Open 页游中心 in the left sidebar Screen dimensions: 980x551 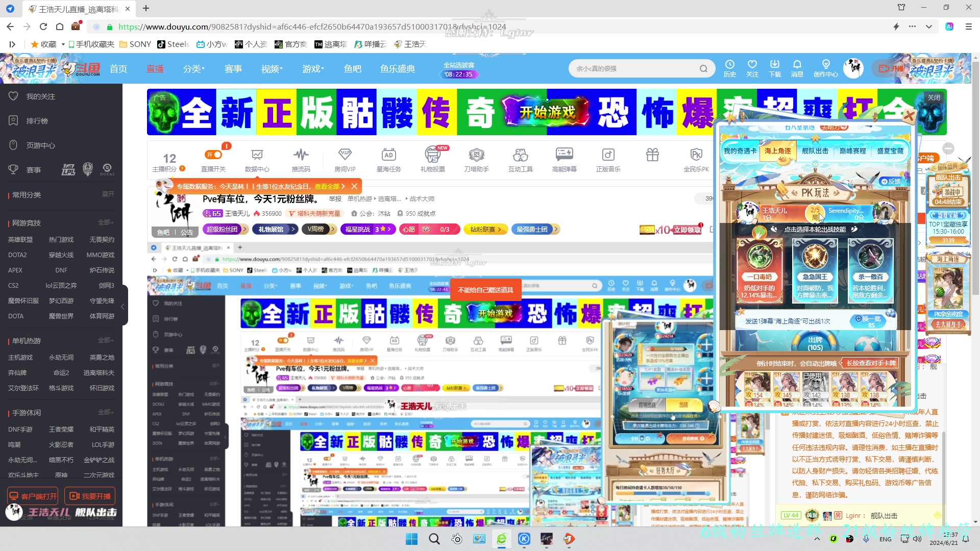coord(41,145)
